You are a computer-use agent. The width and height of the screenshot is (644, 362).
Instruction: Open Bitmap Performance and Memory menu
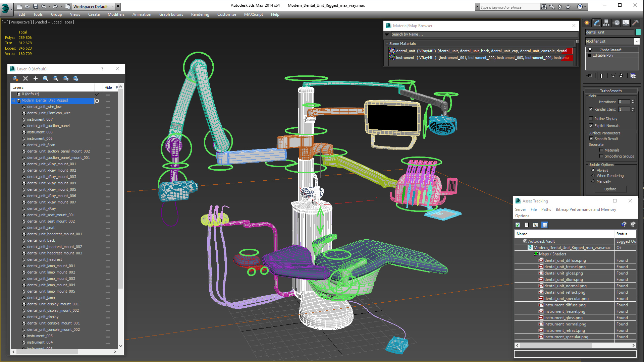tap(586, 209)
